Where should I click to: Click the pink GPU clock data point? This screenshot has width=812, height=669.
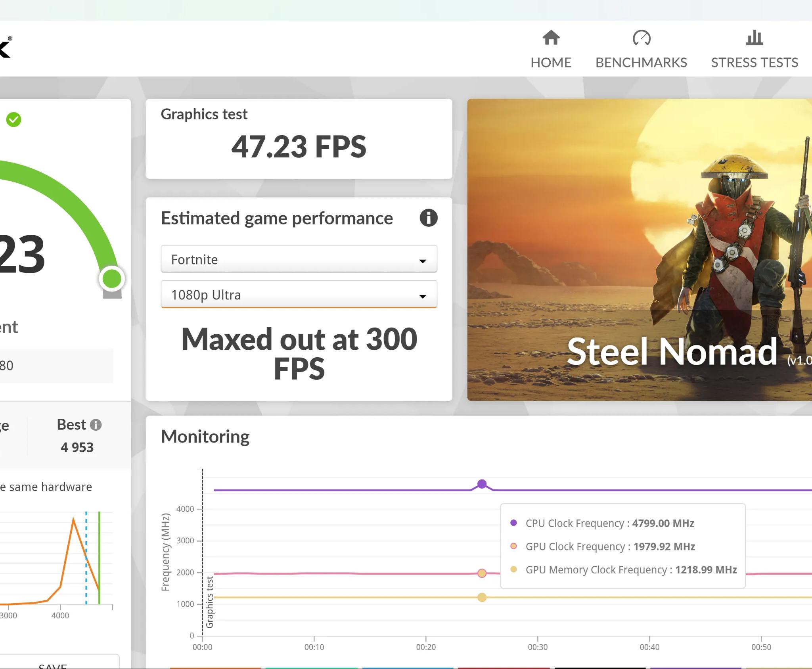coord(482,573)
